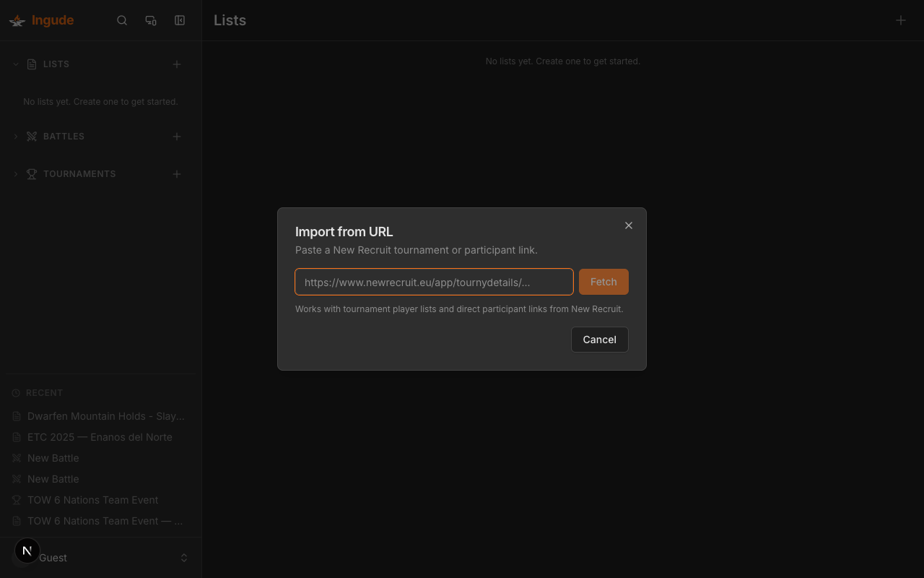
Task: Add a new tournament with the plus icon
Action: 177,174
